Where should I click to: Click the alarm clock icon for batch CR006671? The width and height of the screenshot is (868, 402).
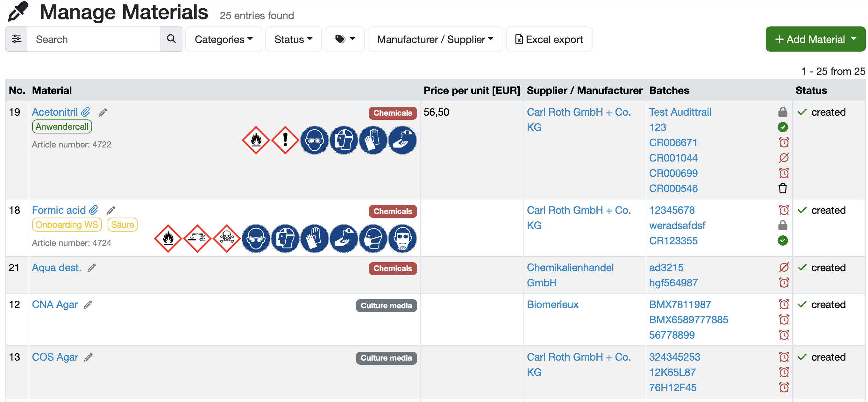(784, 142)
